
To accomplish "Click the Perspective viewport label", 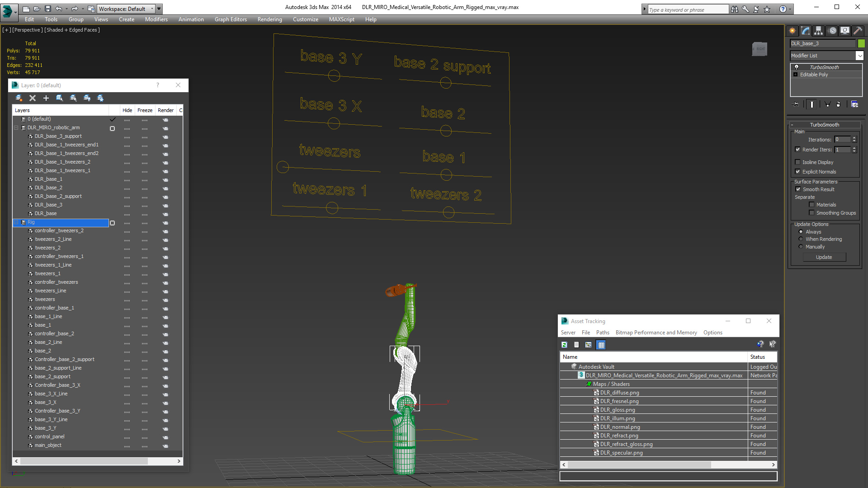I will pyautogui.click(x=28, y=30).
